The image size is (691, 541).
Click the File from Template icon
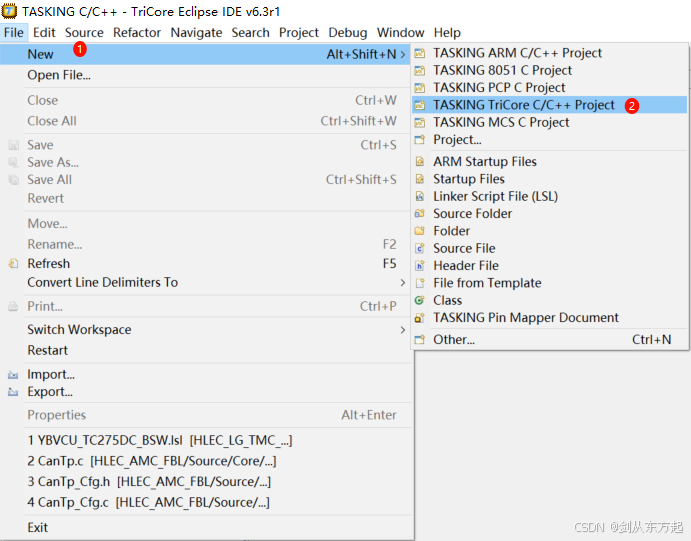click(x=420, y=283)
